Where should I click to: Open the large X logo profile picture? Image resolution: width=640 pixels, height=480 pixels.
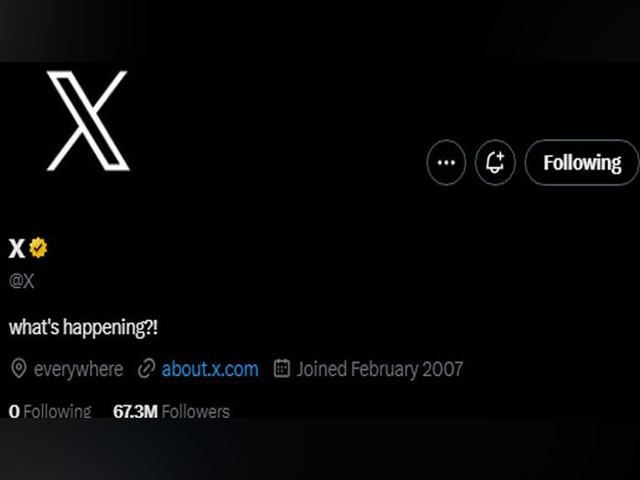[x=88, y=121]
